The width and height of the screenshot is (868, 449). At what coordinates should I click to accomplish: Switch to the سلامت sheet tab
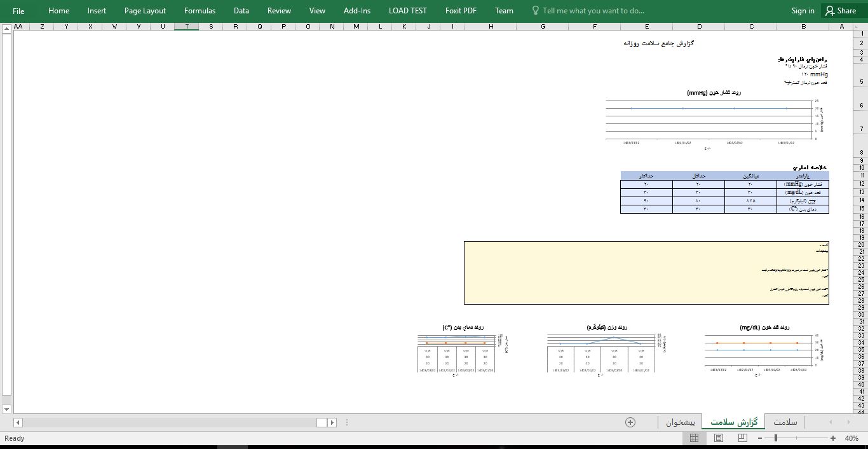785,422
